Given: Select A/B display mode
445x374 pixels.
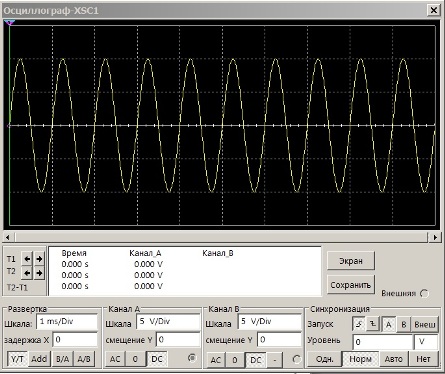Looking at the screenshot, I should [84, 359].
